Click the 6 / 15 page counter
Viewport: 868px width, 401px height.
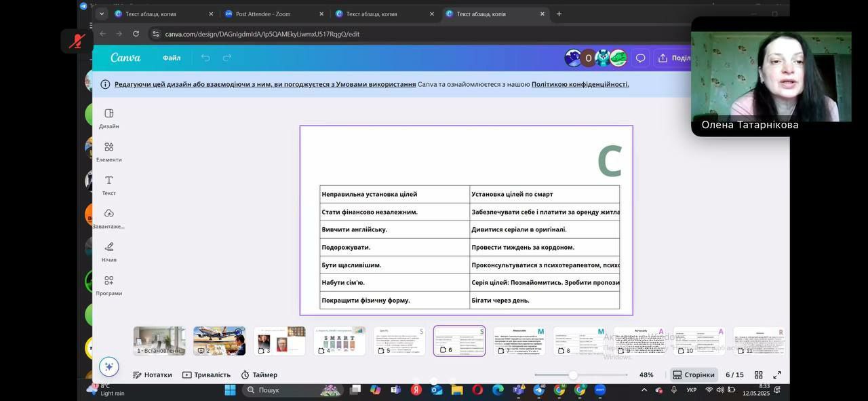(x=734, y=375)
